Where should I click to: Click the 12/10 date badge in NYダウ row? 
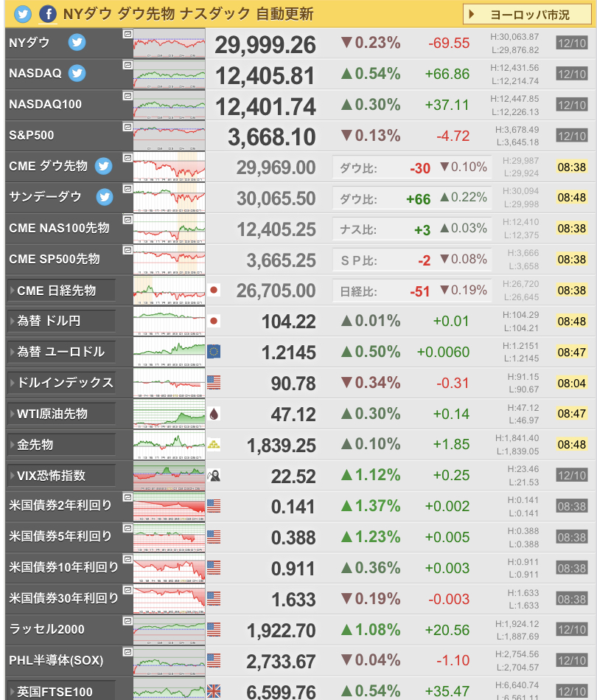coord(571,44)
